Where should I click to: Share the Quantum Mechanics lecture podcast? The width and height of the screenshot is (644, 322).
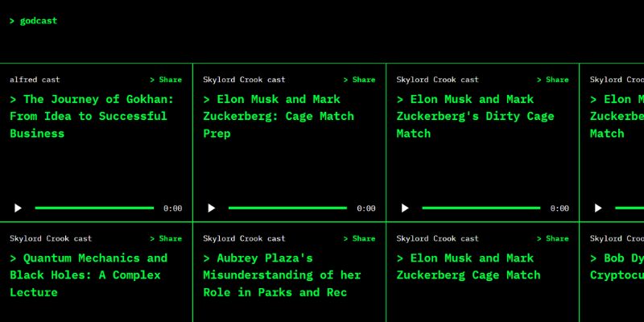pyautogui.click(x=166, y=238)
